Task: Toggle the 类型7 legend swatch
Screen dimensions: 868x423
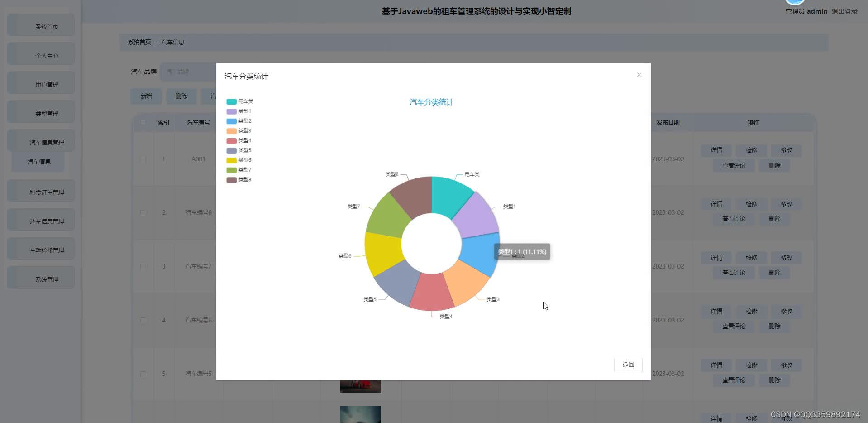Action: pyautogui.click(x=231, y=170)
